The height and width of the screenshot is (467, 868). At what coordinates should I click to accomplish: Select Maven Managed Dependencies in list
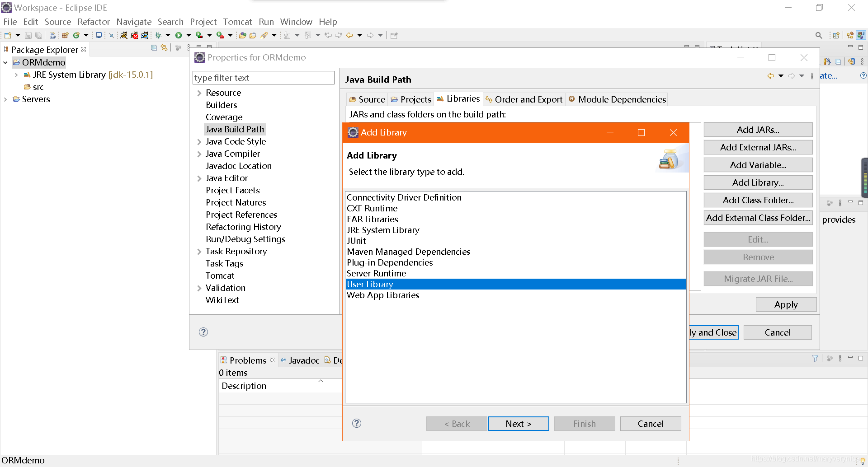coord(515,252)
